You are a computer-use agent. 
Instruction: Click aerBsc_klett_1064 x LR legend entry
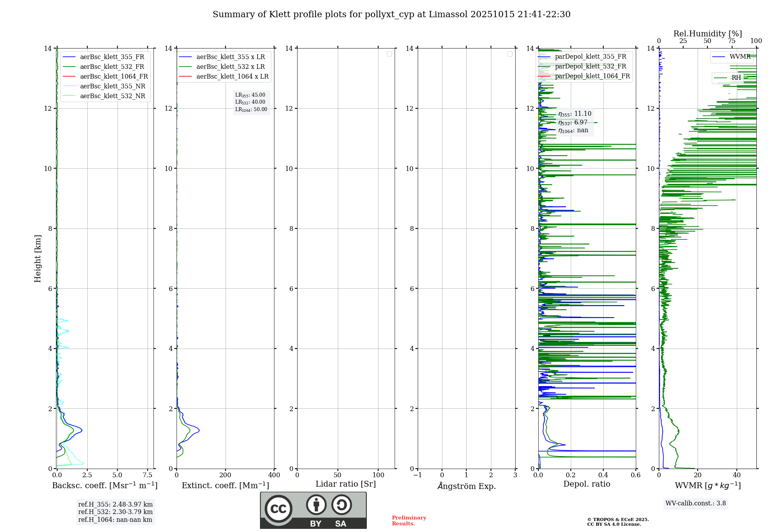232,77
